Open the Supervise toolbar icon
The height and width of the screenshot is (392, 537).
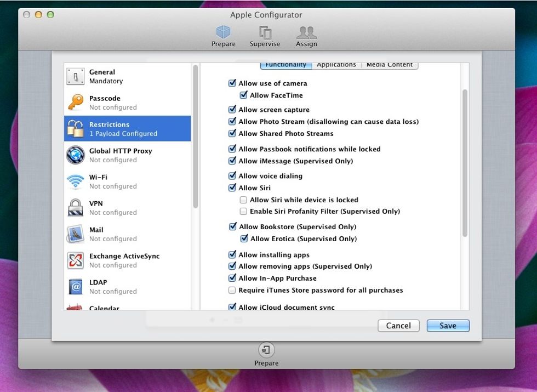tap(265, 33)
